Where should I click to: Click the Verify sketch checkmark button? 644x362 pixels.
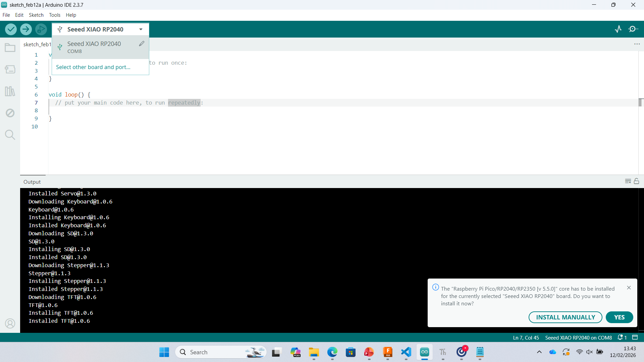11,29
